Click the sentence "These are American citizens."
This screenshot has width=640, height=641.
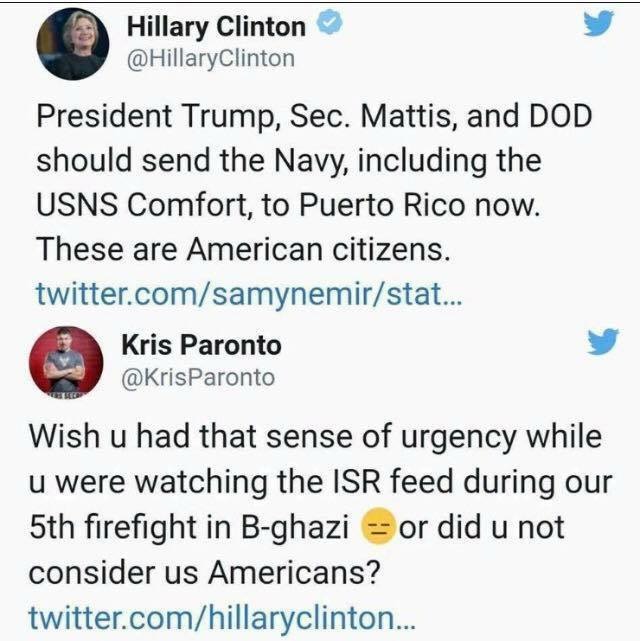pos(244,249)
